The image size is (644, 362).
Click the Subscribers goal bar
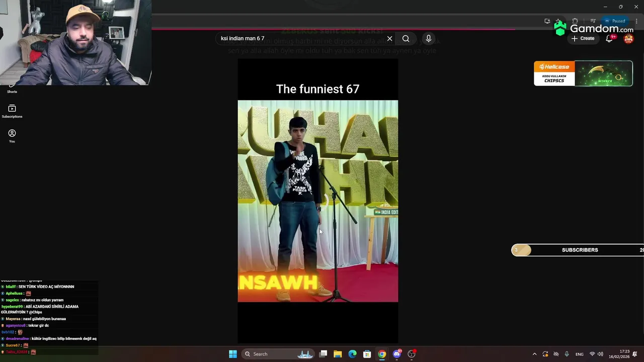[x=578, y=250]
